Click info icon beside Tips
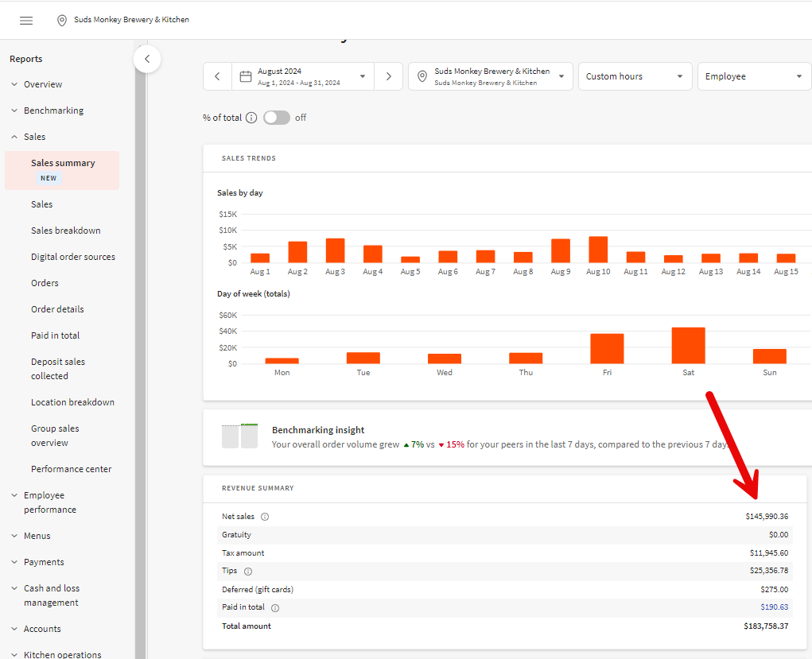The height and width of the screenshot is (659, 812). (x=248, y=572)
